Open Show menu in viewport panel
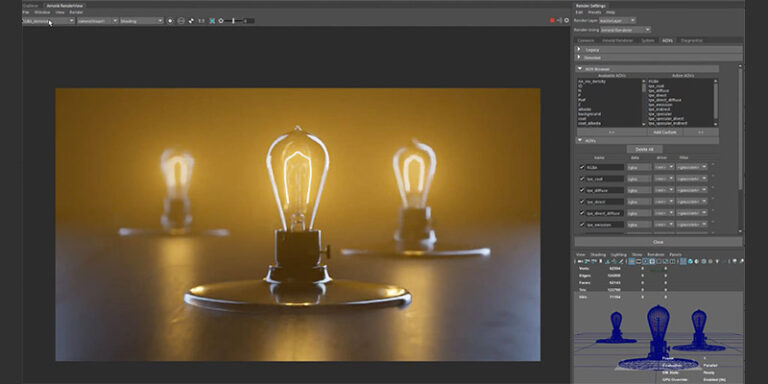768x384 pixels. 637,255
